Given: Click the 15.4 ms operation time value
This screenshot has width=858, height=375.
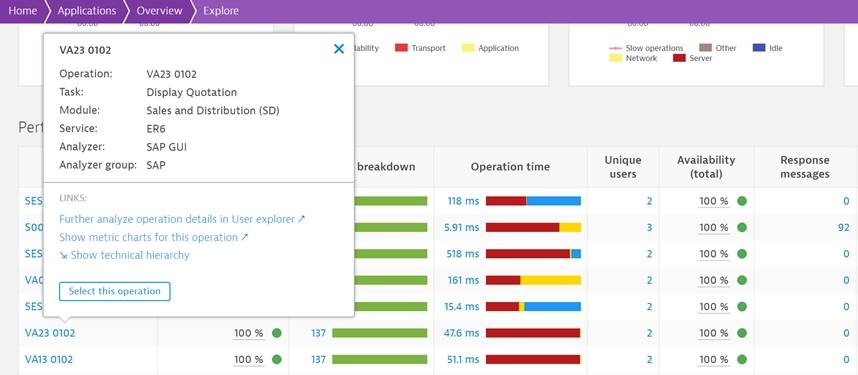Looking at the screenshot, I should (x=461, y=307).
